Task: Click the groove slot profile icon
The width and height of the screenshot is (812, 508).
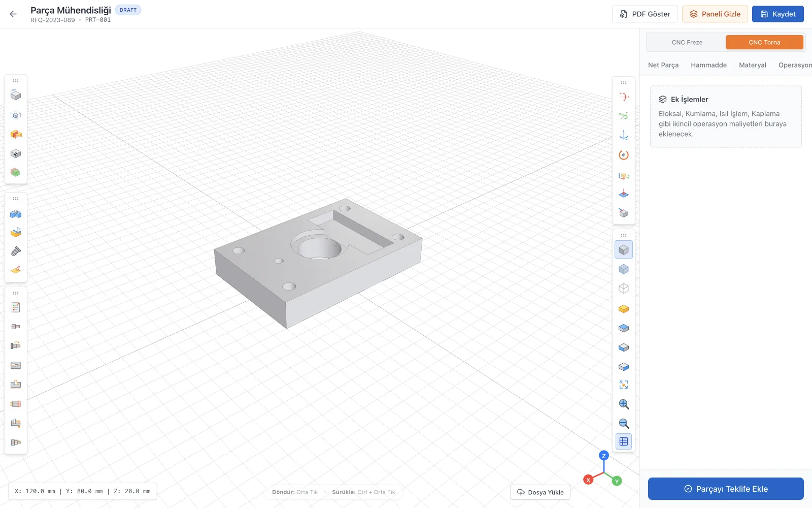Action: click(16, 384)
